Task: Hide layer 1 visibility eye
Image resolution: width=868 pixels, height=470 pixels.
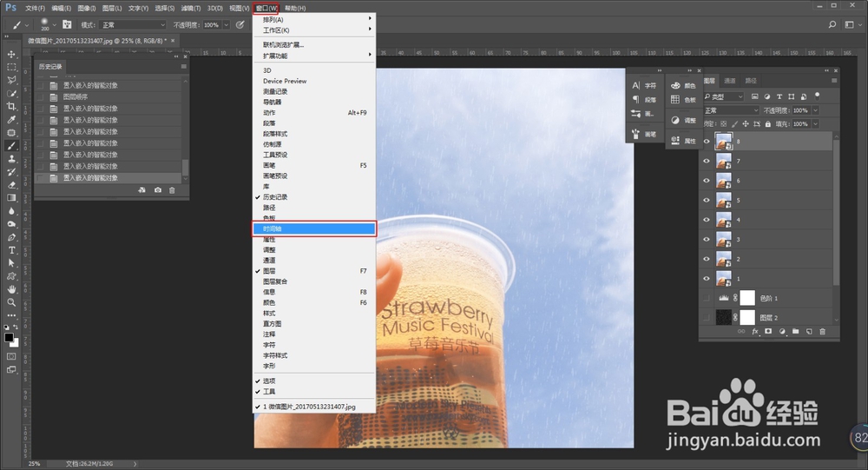Action: pos(707,279)
